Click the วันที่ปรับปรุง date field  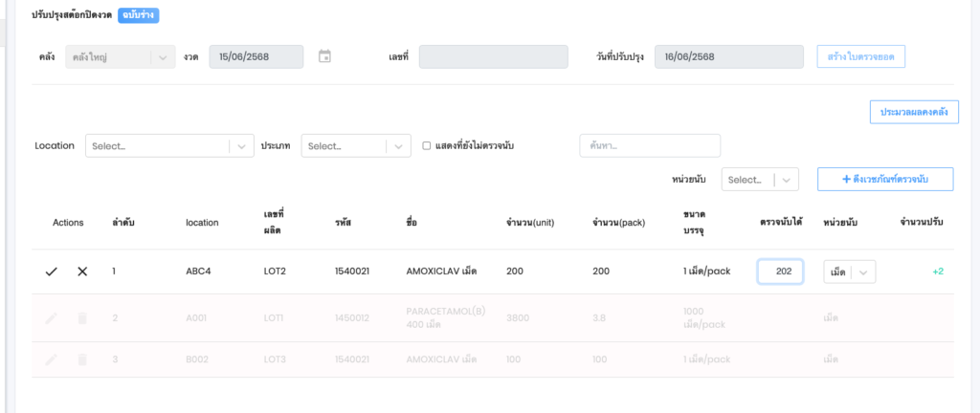coord(729,56)
